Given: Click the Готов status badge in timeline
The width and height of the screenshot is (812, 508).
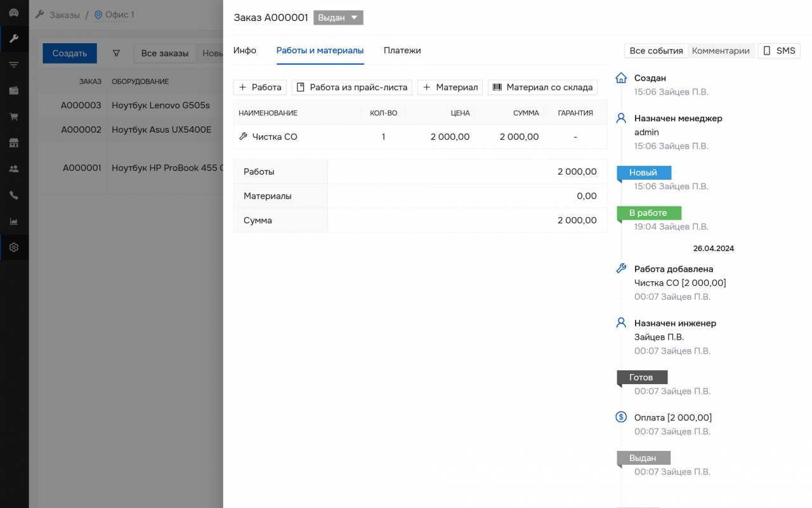Looking at the screenshot, I should pos(642,377).
